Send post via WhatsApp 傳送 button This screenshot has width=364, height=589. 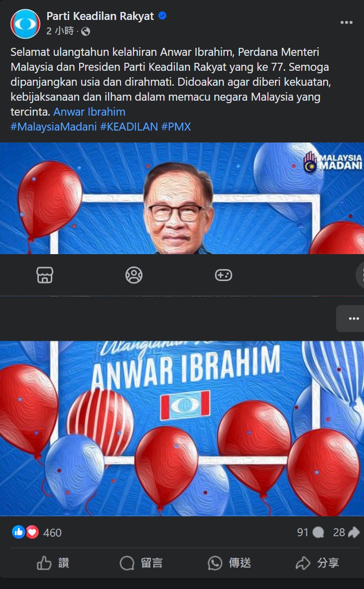(x=229, y=563)
